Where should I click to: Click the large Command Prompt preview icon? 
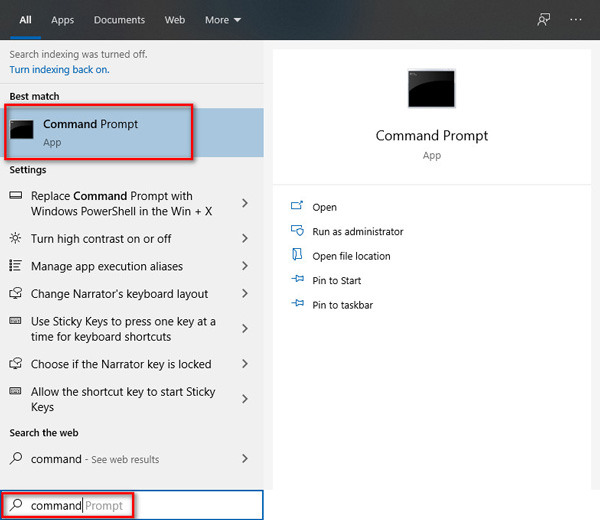pyautogui.click(x=431, y=89)
